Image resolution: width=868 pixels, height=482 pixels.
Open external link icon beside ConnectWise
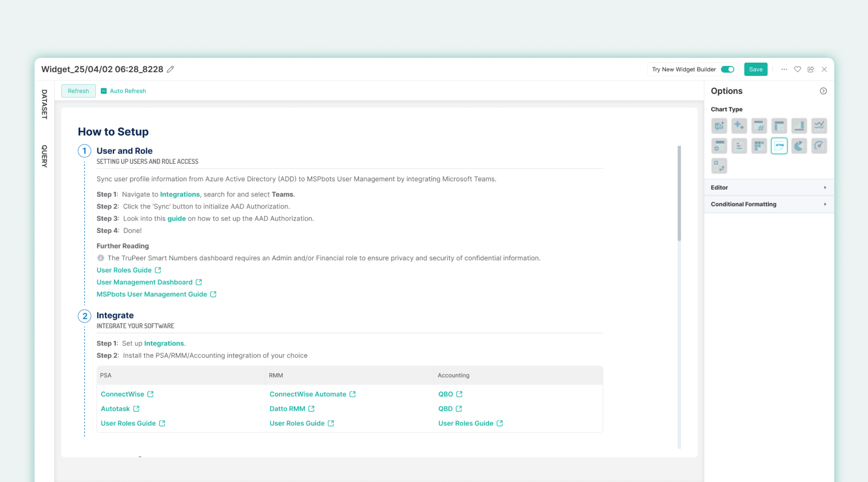coord(151,394)
